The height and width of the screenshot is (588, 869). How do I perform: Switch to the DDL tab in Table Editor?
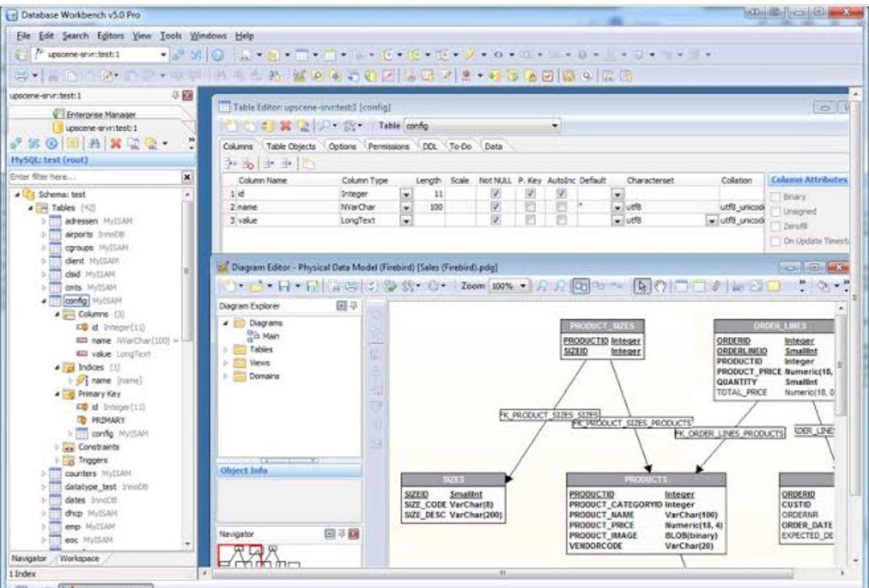tap(428, 146)
